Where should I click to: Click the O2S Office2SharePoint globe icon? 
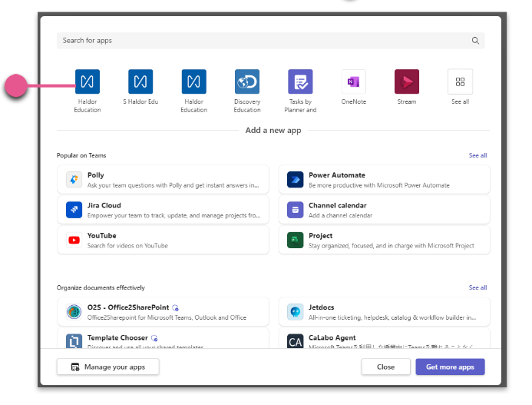coord(74,311)
